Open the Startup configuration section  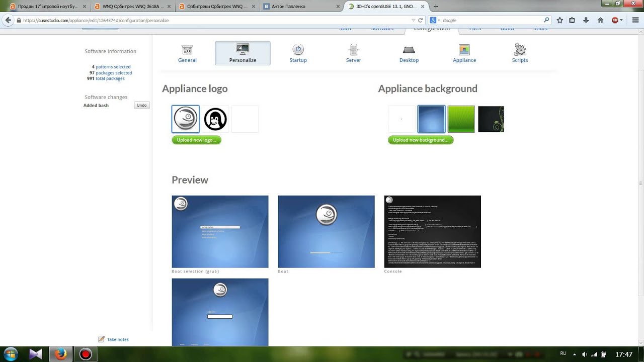coord(298,53)
